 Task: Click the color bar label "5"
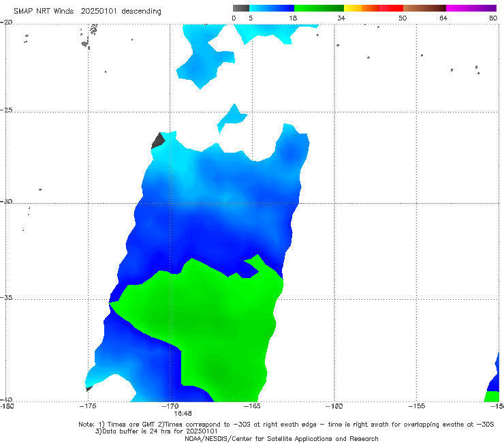[251, 18]
